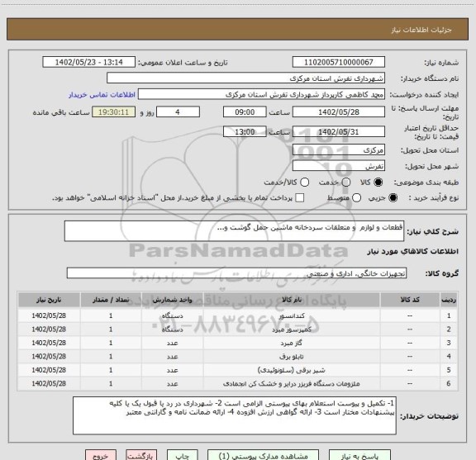Click row number 6 cell
The width and height of the screenshot is (476, 460).
(449, 383)
